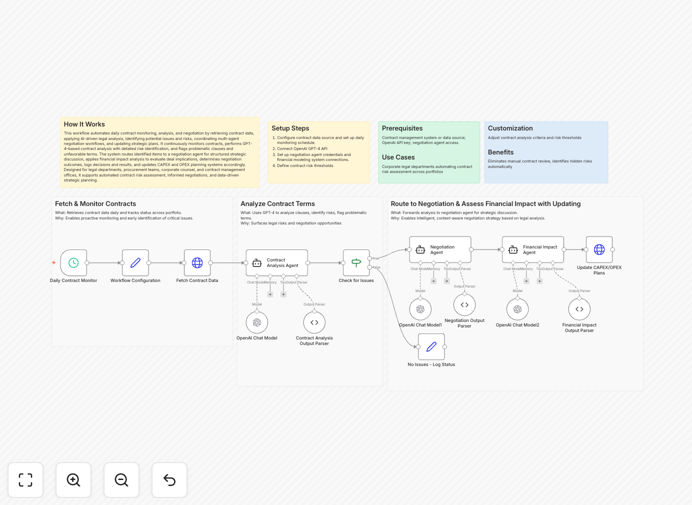The image size is (692, 505).
Task: Zoom out of the workflow canvas
Action: [121, 480]
